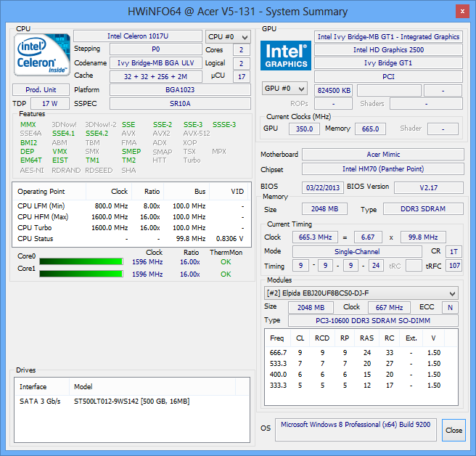Screen dimensions: 476x456
Task: Click the Core0 usage bar
Action: pos(81,261)
